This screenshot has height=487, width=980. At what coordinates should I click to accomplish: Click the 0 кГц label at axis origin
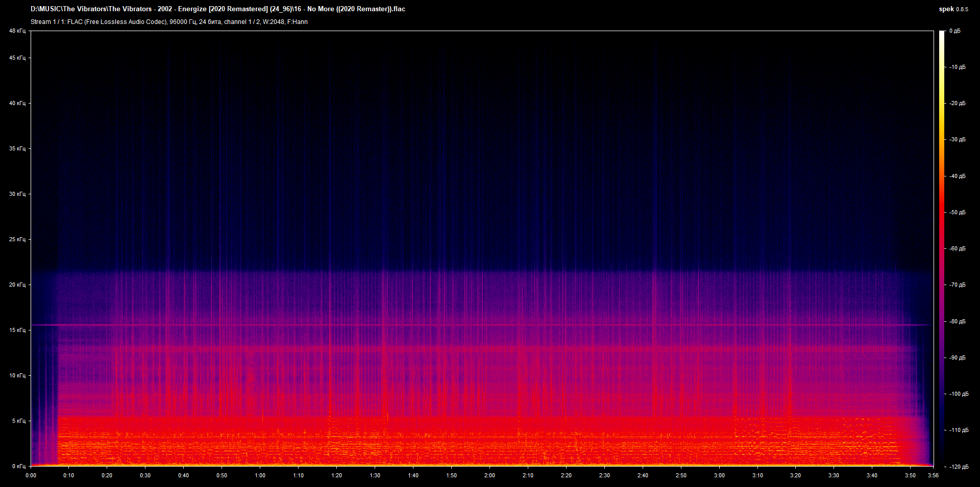tap(18, 466)
